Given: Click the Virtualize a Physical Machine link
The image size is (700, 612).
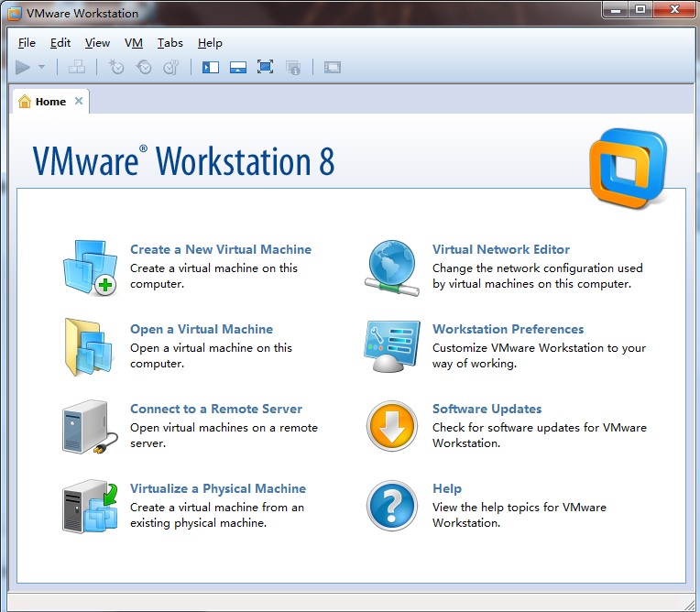Looking at the screenshot, I should tap(218, 488).
